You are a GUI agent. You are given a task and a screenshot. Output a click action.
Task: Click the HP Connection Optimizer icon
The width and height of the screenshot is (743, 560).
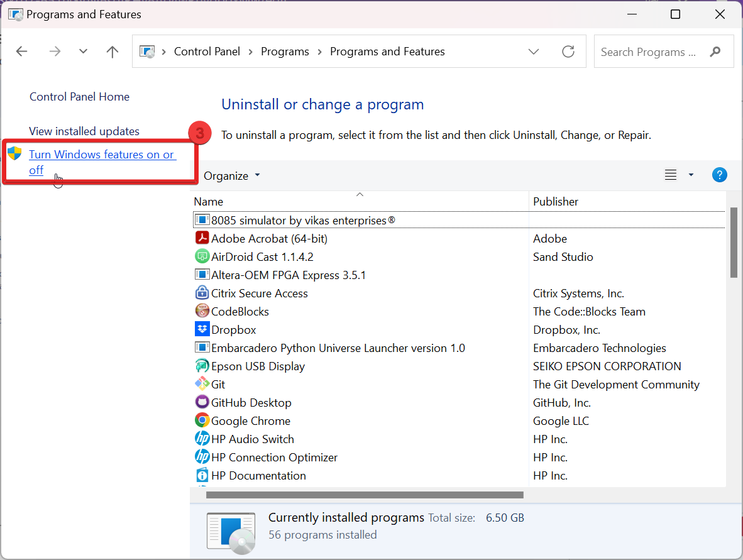202,456
